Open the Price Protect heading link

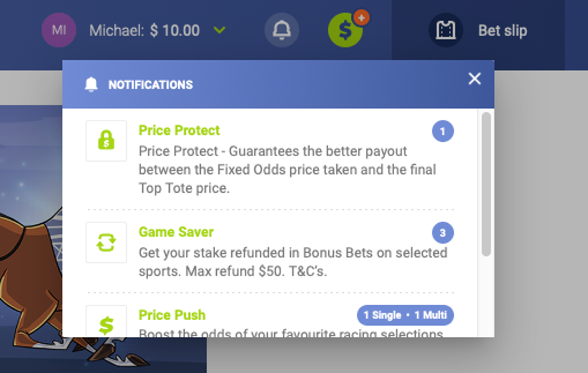pos(179,130)
